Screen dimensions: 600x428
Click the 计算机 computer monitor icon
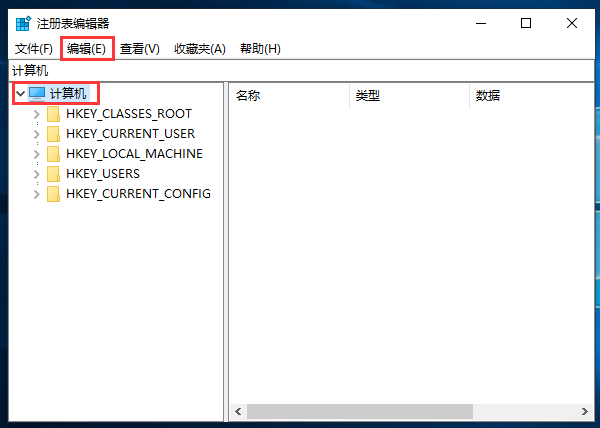click(x=37, y=93)
